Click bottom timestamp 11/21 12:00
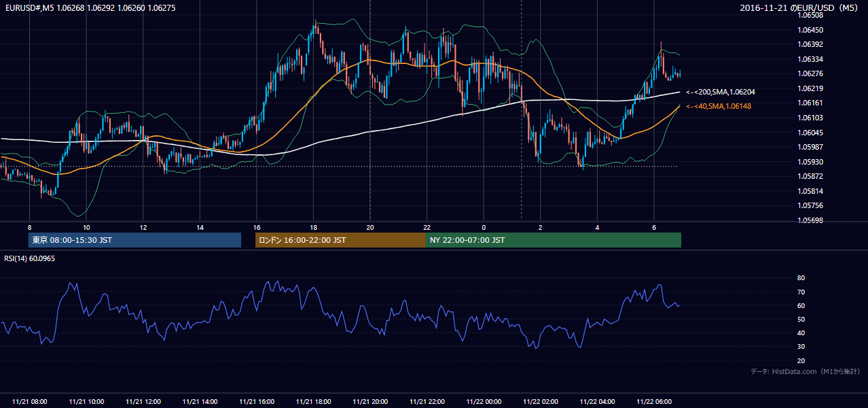Screen dimensions: 868x408 [143, 402]
